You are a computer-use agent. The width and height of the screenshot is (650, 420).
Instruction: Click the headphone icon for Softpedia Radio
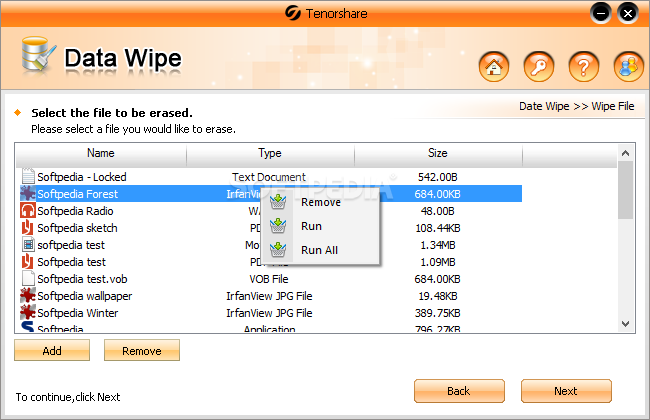28,211
